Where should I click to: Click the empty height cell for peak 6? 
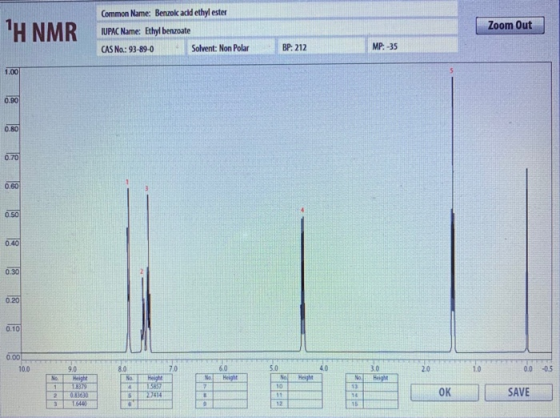coord(155,404)
